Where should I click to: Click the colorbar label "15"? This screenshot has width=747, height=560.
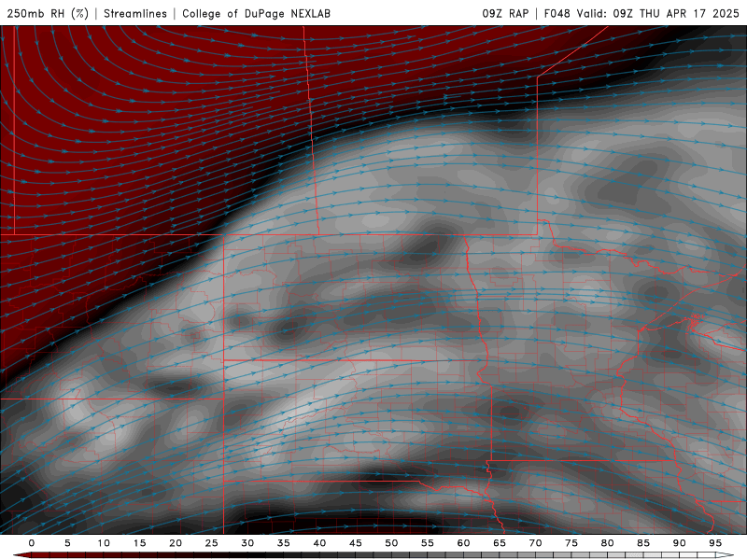[x=139, y=543]
